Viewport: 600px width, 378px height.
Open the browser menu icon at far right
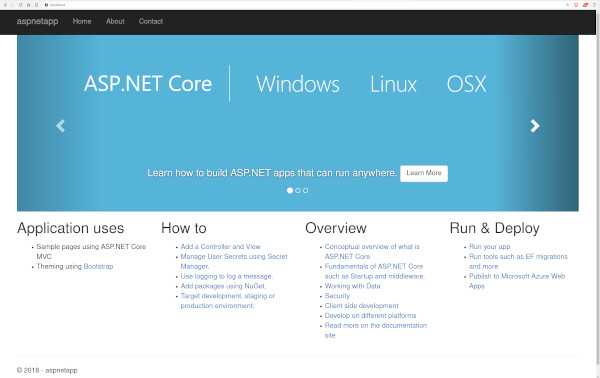pos(594,5)
